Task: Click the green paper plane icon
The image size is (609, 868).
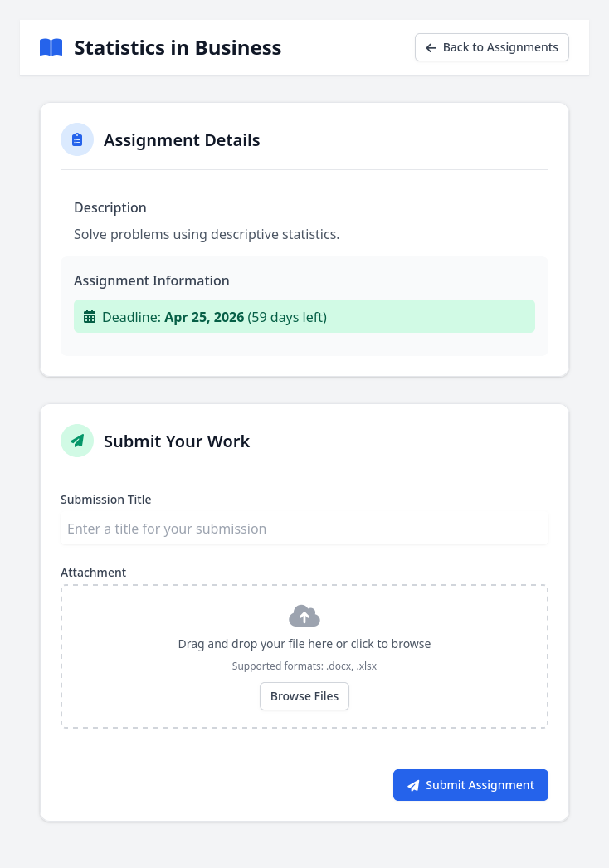Action: click(77, 441)
